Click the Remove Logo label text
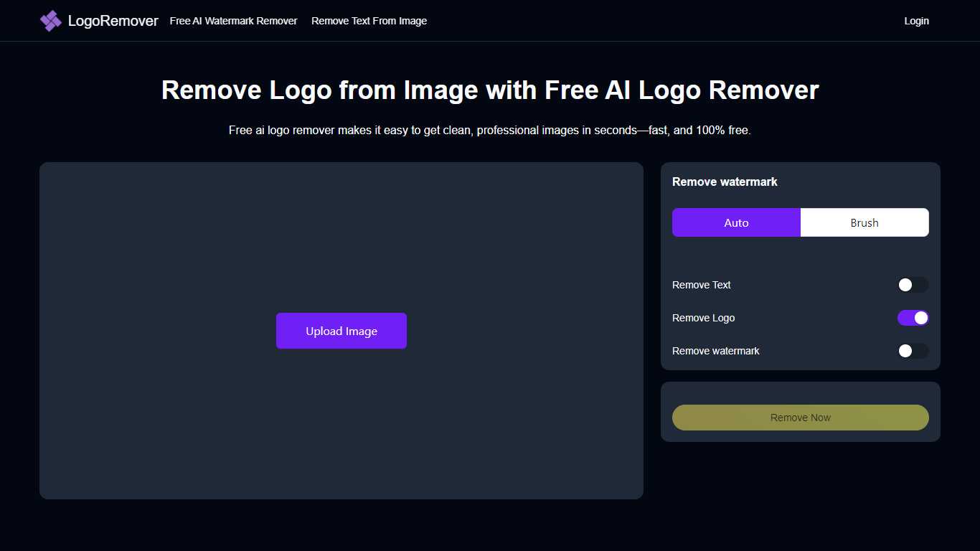The image size is (980, 551). click(x=703, y=318)
